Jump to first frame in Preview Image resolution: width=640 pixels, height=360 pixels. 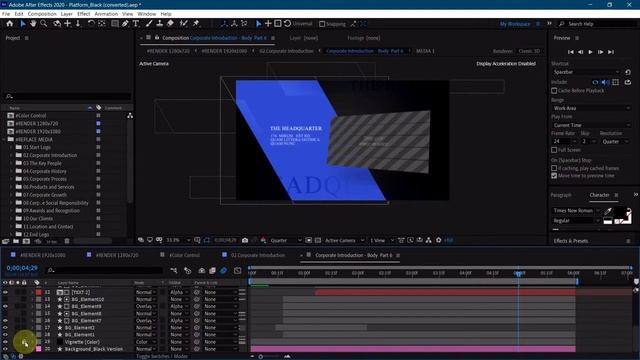coord(571,52)
